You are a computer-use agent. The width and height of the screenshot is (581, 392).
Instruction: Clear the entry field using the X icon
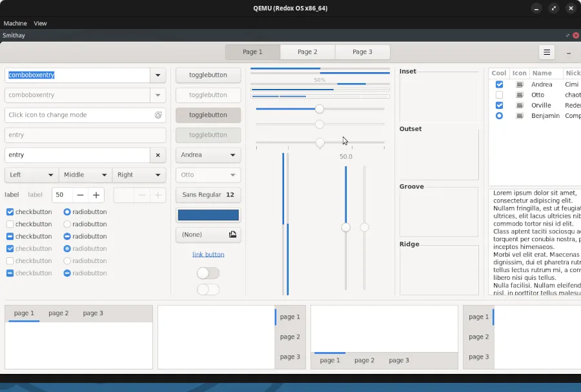[x=158, y=155]
